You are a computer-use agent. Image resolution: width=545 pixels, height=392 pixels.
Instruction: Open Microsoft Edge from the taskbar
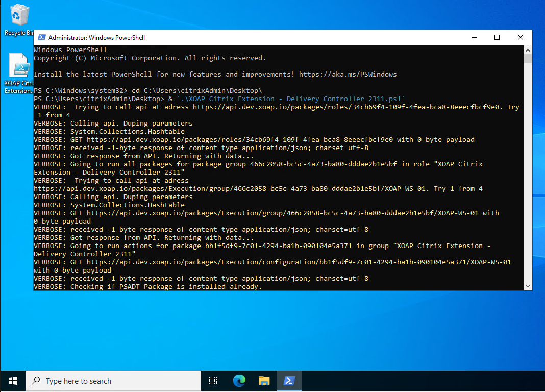pos(239,381)
